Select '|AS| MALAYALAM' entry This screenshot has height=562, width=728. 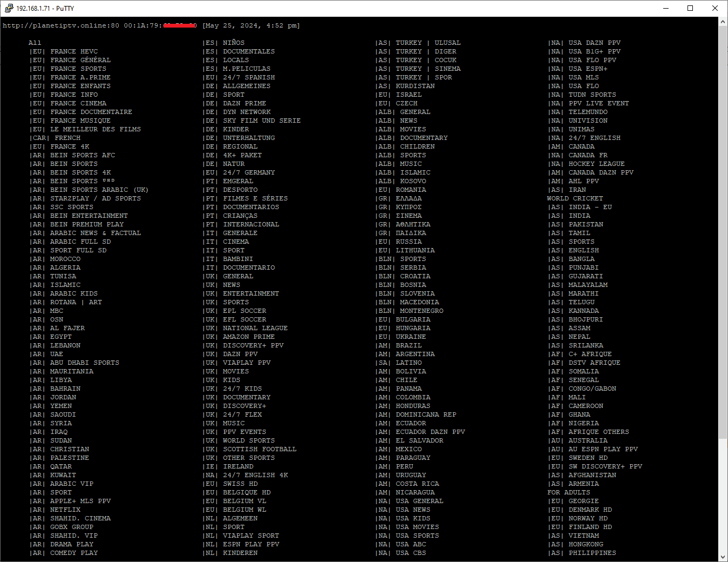coord(578,285)
